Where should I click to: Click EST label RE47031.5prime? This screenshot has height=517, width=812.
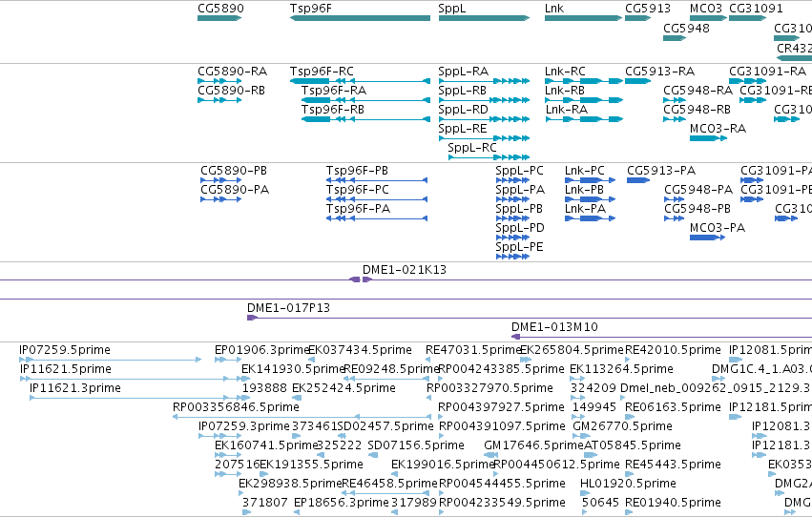(473, 350)
